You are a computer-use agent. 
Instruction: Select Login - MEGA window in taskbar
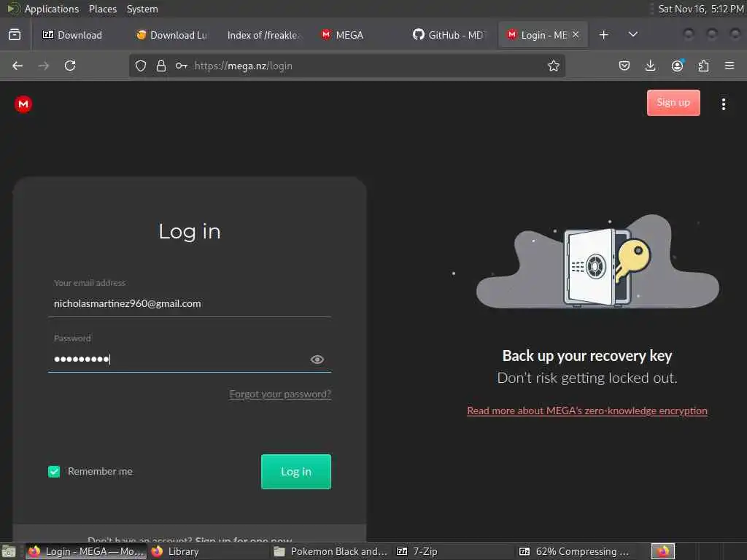coord(86,551)
